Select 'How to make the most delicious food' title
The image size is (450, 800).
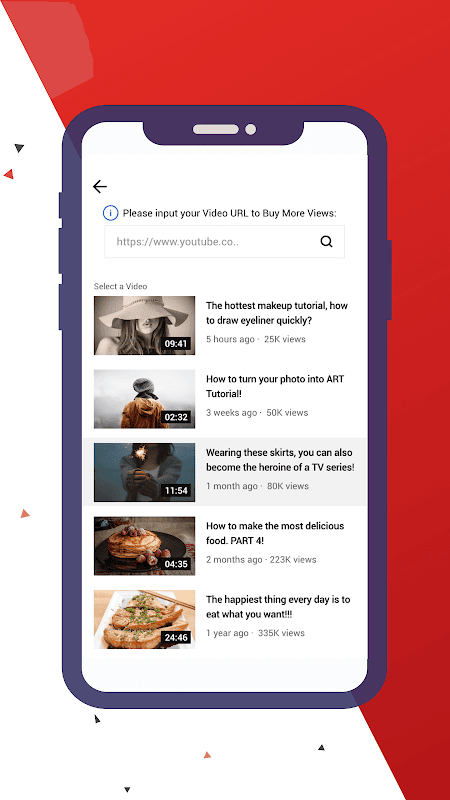pos(275,534)
